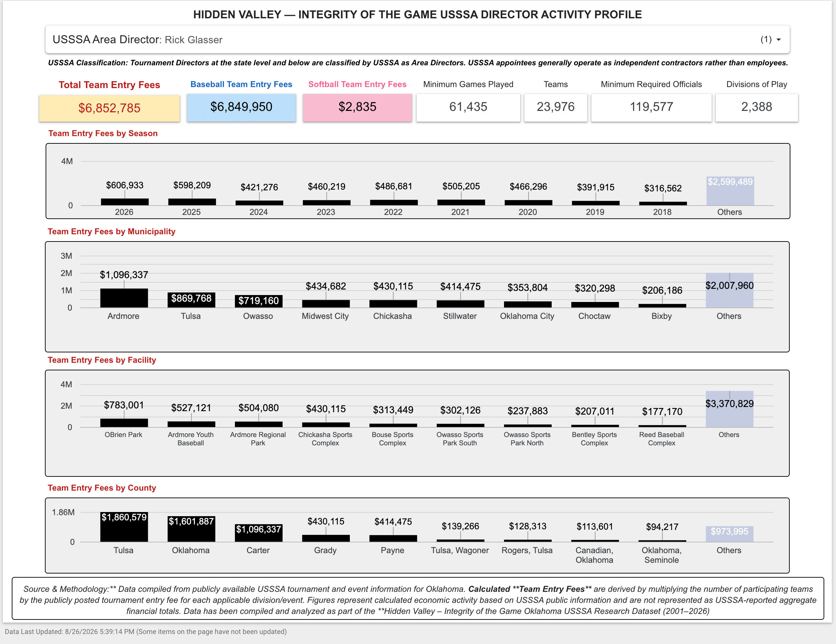Viewport: 836px width, 644px height.
Task: Click the Minimum Games Played value 61,435
Action: tap(468, 107)
